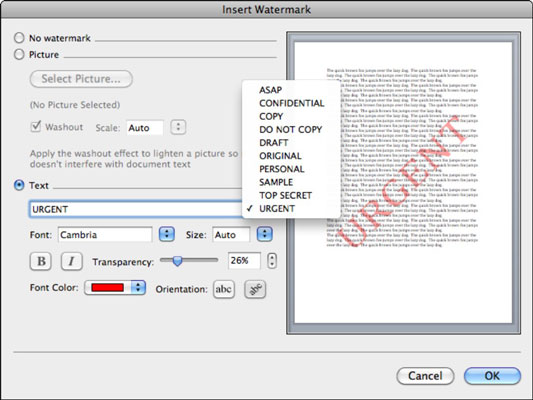Viewport: 533px width, 400px height.
Task: Toggle the Washout checkbox
Action: pyautogui.click(x=36, y=126)
